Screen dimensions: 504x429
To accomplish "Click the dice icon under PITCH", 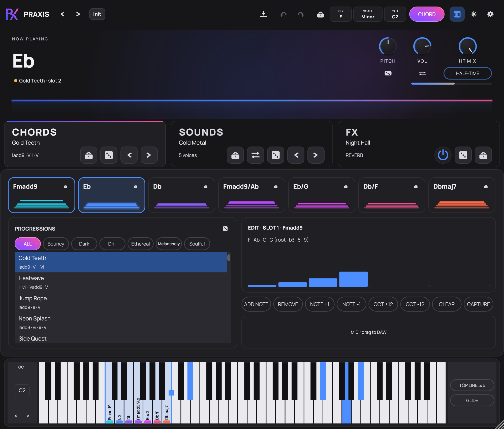I will click(388, 73).
